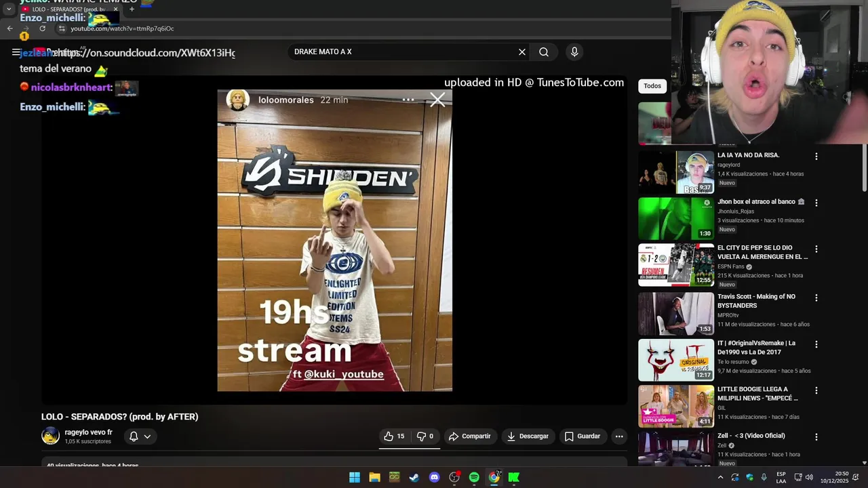
Task: Open the ESP LAA language indicator
Action: click(781, 477)
